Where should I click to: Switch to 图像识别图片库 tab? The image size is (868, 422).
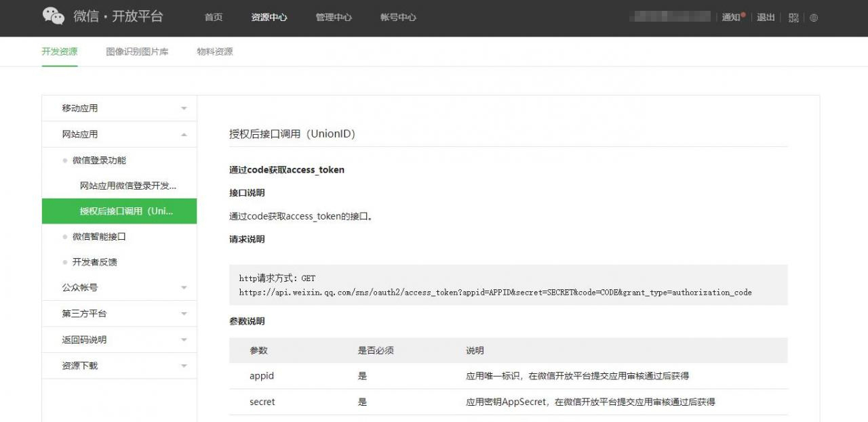click(137, 51)
